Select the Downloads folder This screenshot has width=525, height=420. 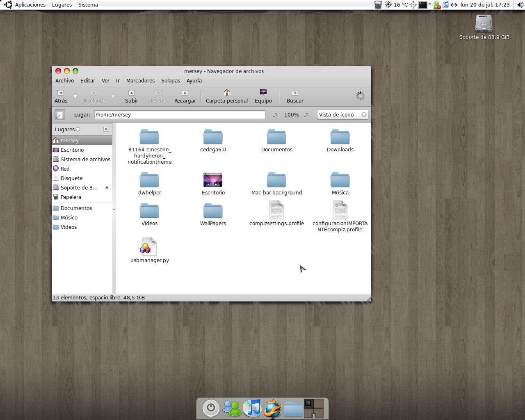(x=340, y=140)
